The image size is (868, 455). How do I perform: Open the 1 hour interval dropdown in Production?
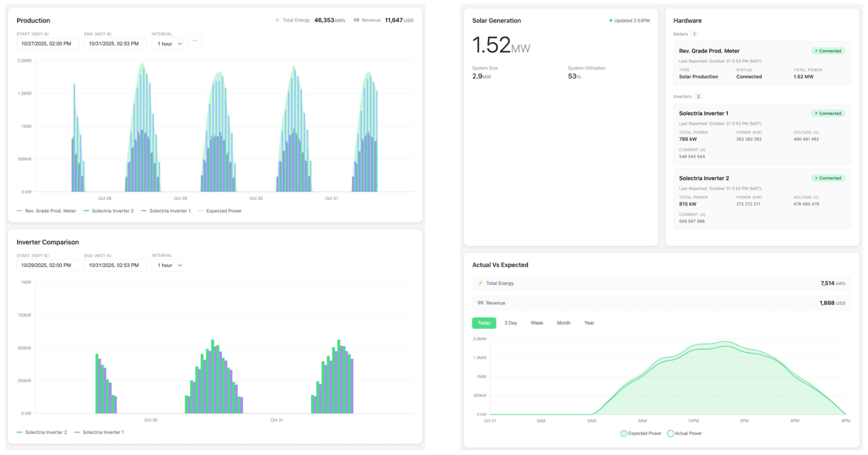167,43
